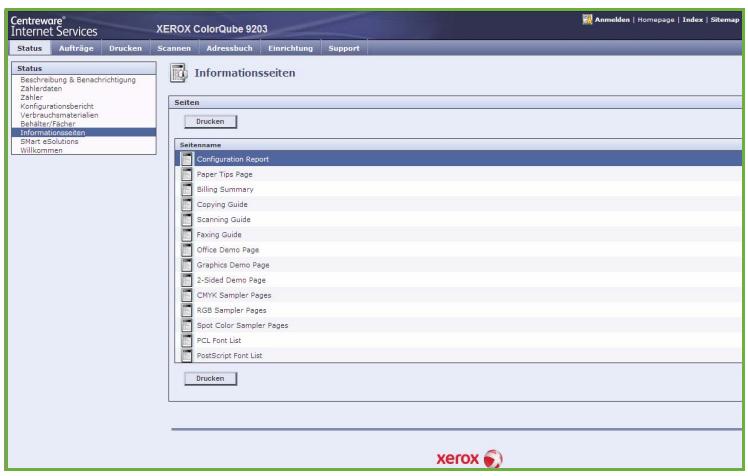Open the Drucken tab
The width and height of the screenshot is (748, 476).
pyautogui.click(x=125, y=48)
